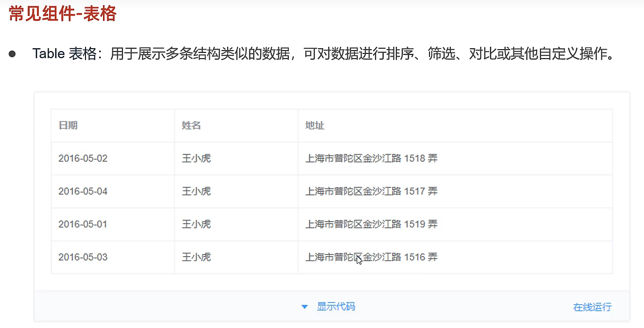Viewport: 644px width, 328px height.
Task: Click 王小虎 in the 2016-05-02 row
Action: (196, 158)
